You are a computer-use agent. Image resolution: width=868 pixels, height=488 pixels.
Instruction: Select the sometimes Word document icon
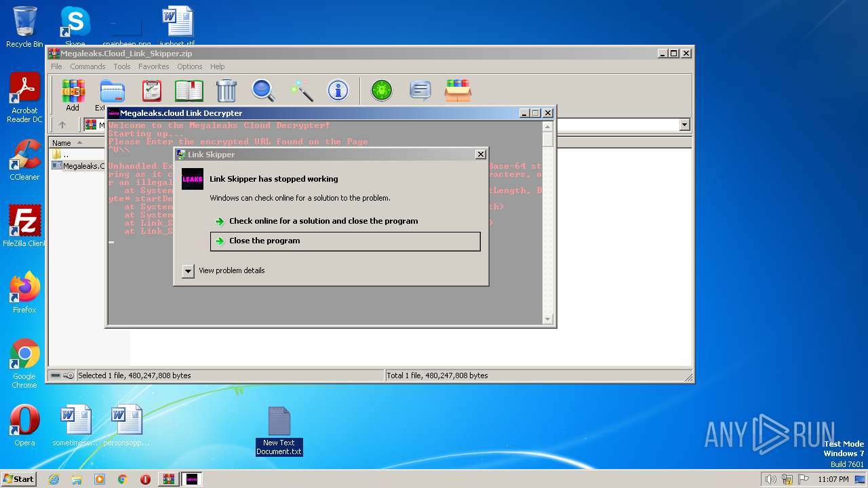coord(75,426)
